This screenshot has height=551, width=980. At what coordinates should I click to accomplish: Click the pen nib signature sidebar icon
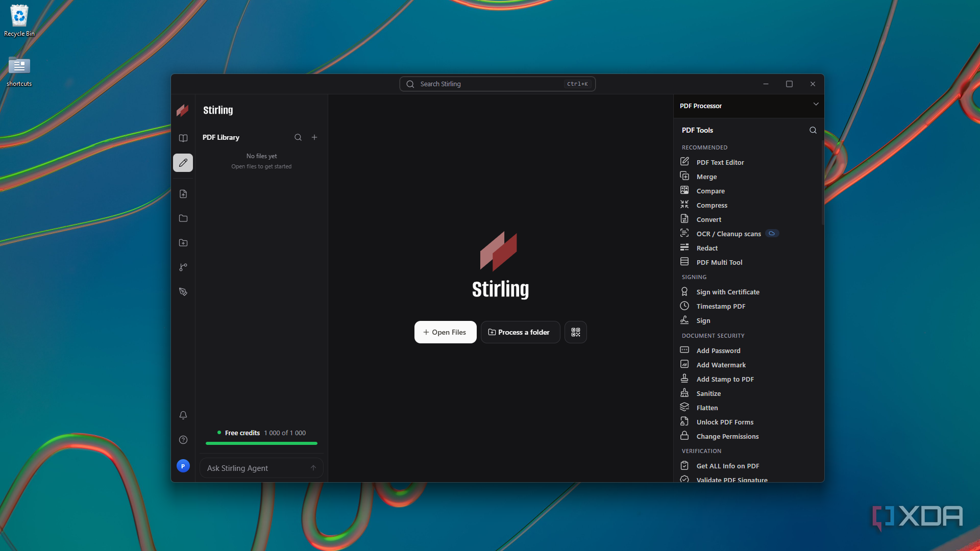(x=183, y=292)
